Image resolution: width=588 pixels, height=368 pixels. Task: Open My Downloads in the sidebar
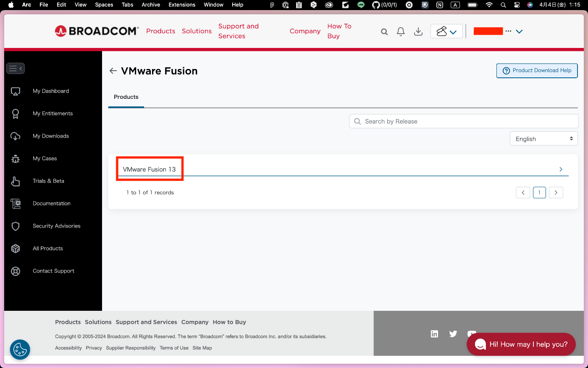tap(51, 136)
